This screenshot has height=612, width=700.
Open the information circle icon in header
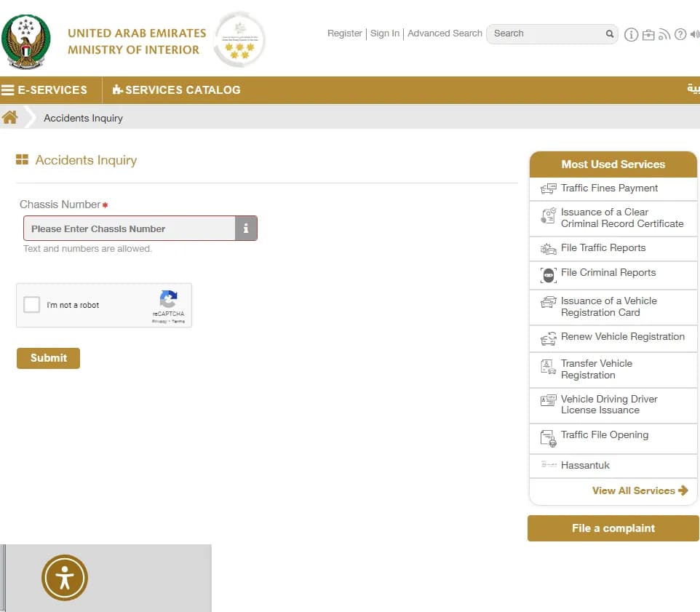pos(631,34)
